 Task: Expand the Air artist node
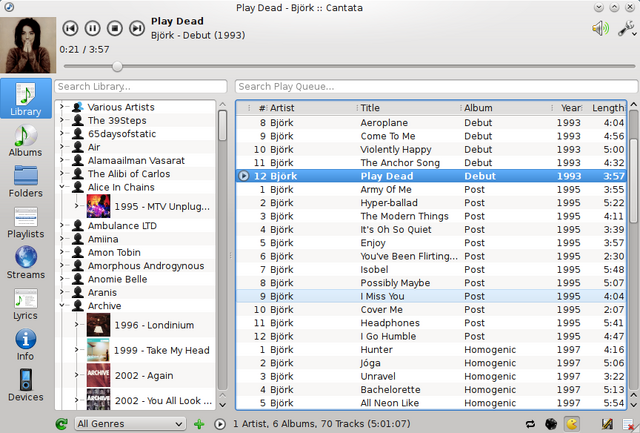pyautogui.click(x=62, y=147)
